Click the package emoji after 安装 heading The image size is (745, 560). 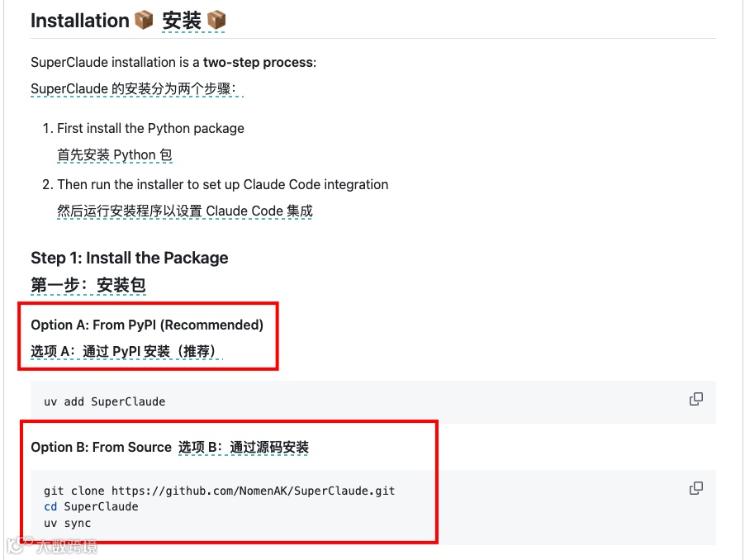(x=216, y=21)
